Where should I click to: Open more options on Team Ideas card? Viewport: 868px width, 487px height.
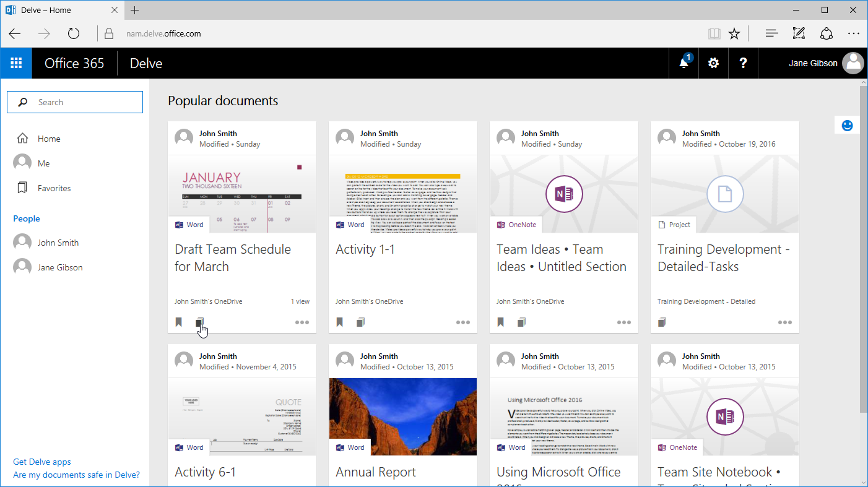[x=624, y=322]
